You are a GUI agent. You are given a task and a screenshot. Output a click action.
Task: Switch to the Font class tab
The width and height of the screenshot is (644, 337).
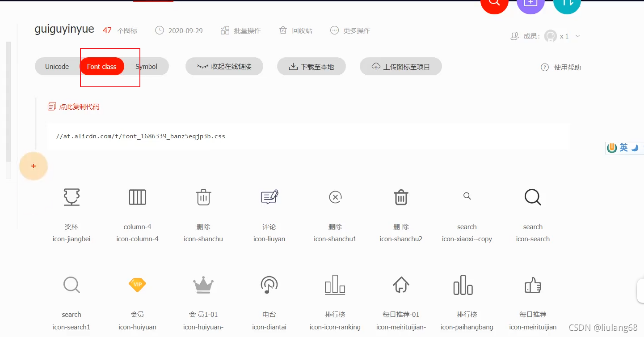102,67
